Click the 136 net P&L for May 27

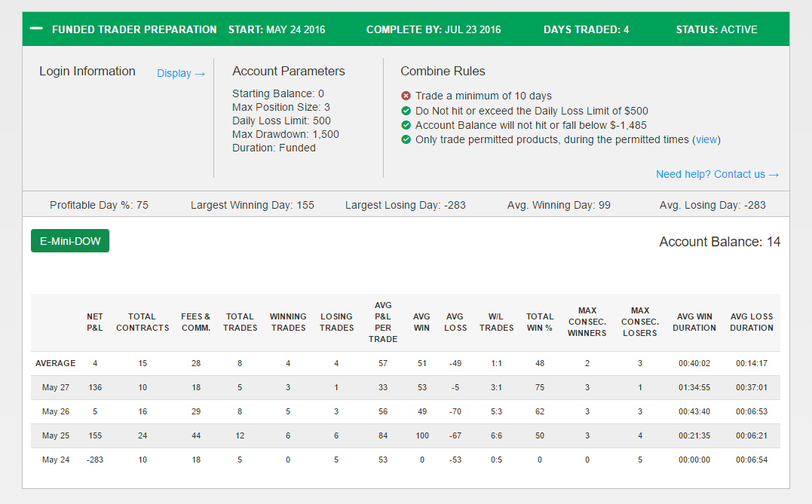95,387
